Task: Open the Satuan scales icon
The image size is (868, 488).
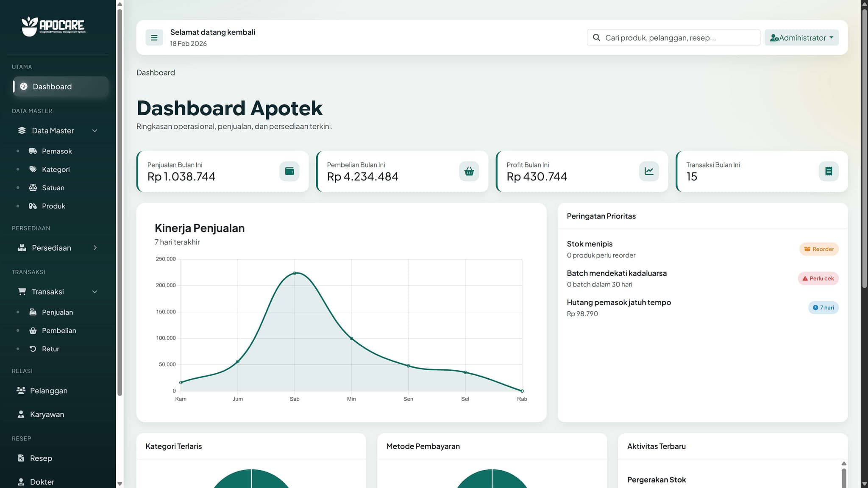Action: (x=33, y=188)
